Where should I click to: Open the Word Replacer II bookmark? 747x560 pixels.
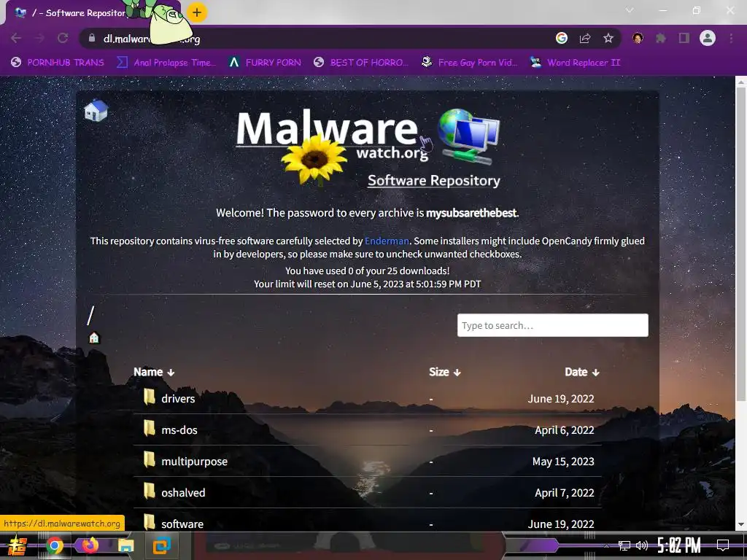pos(576,63)
